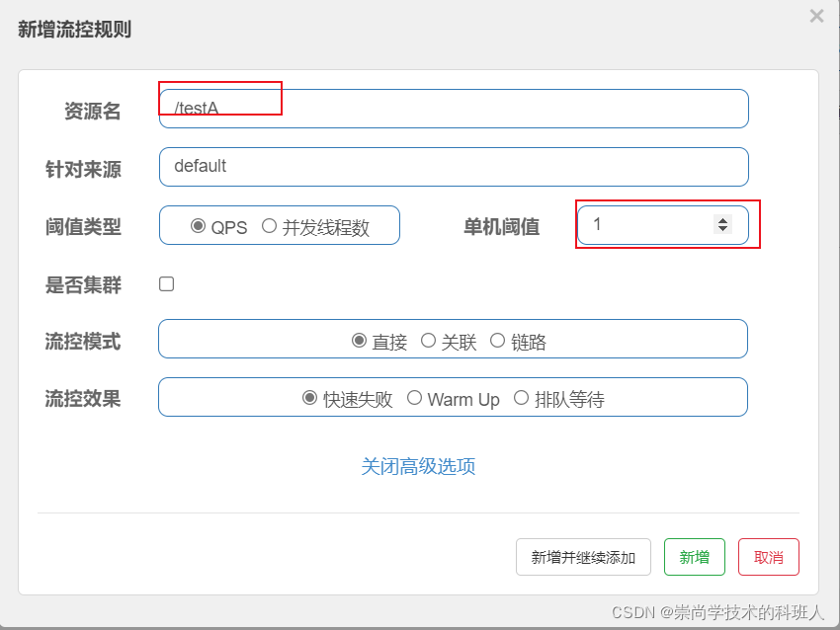Image resolution: width=840 pixels, height=630 pixels.
Task: Select the 排队等待 effect option
Action: (x=521, y=398)
